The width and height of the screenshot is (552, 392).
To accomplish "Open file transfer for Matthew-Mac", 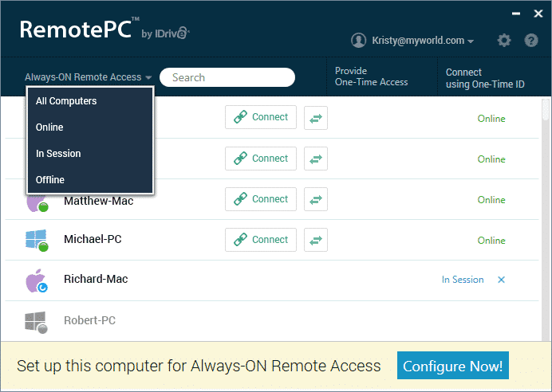I will [x=316, y=199].
